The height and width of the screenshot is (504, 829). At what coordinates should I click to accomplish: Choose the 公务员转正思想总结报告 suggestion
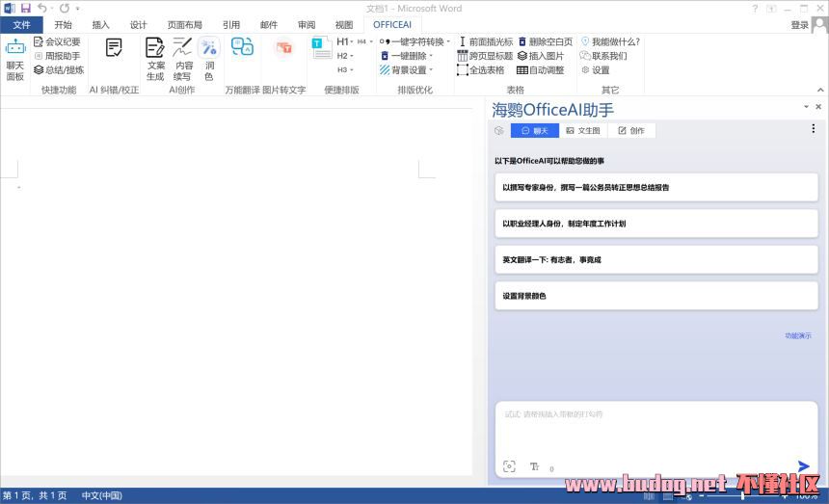click(656, 187)
